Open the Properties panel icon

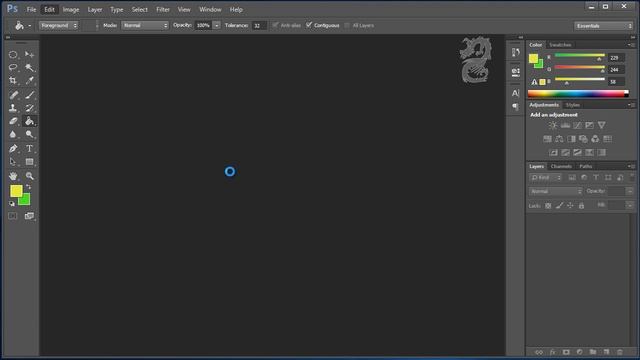tap(516, 72)
